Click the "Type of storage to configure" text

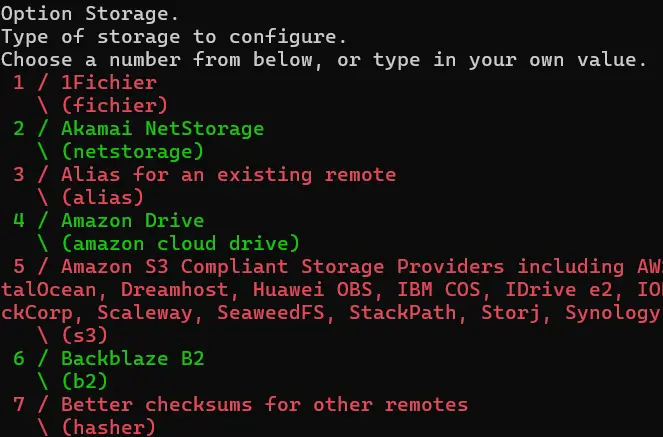pos(173,37)
